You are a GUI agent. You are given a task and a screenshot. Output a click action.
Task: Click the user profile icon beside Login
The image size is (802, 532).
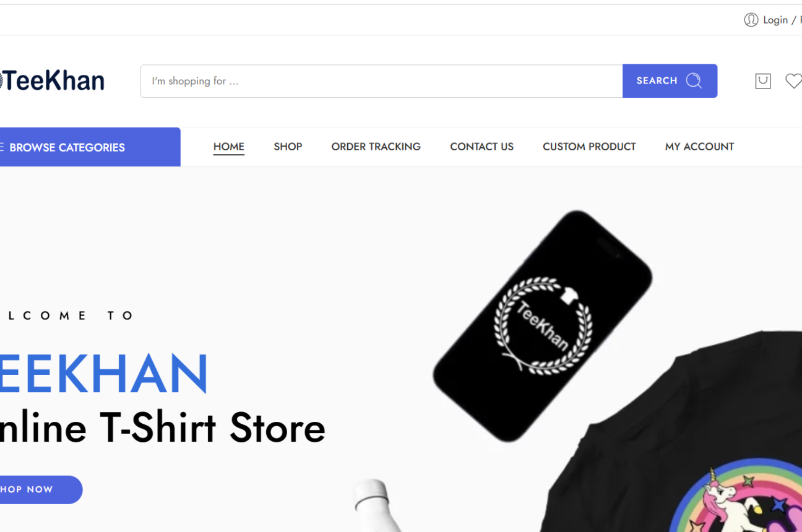click(x=751, y=20)
